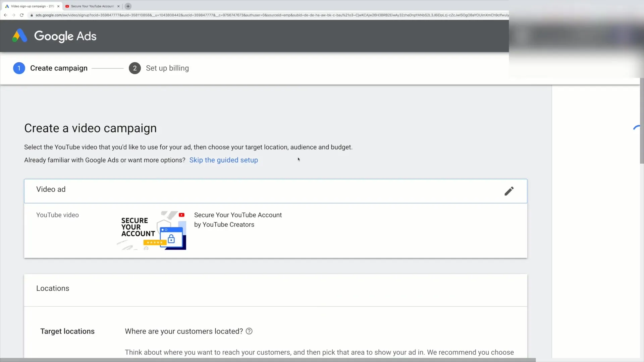Screen dimensions: 644x362
Task: Click the browser address bar URL
Action: 272,15
